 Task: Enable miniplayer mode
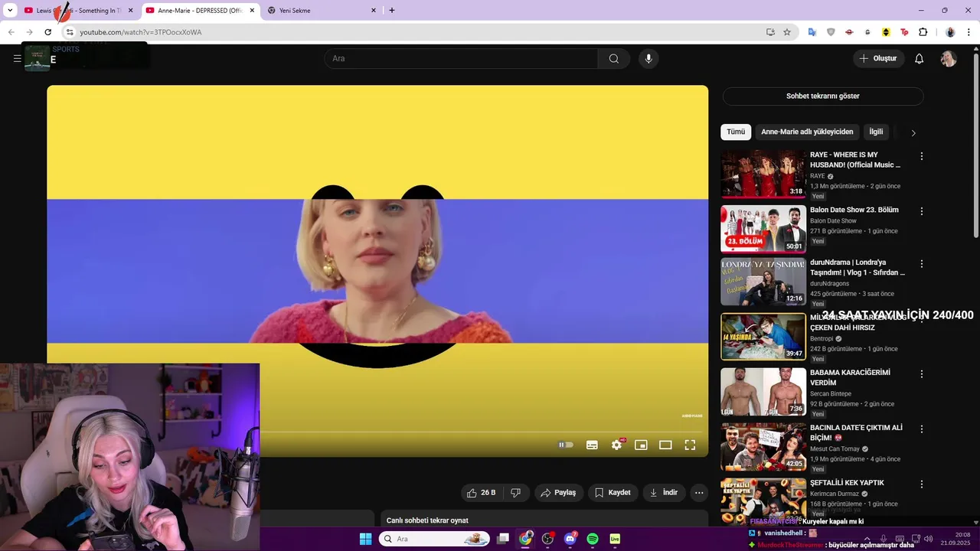[641, 445]
